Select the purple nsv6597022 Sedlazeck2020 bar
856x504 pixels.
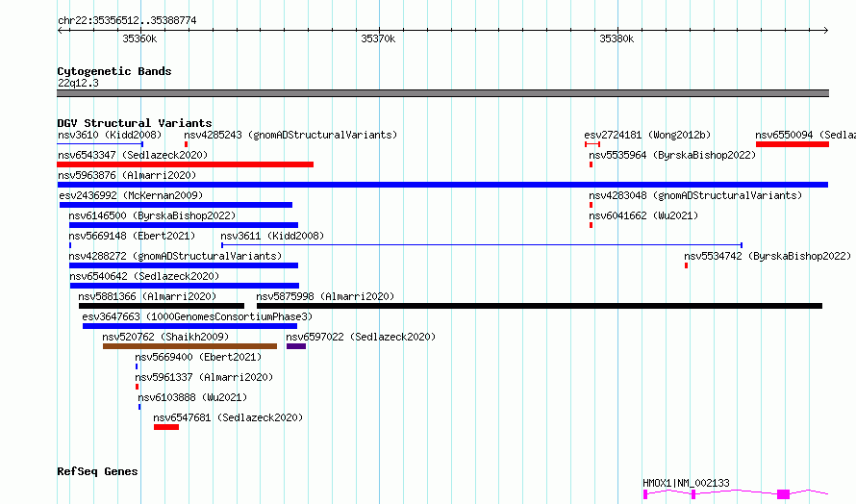point(296,346)
